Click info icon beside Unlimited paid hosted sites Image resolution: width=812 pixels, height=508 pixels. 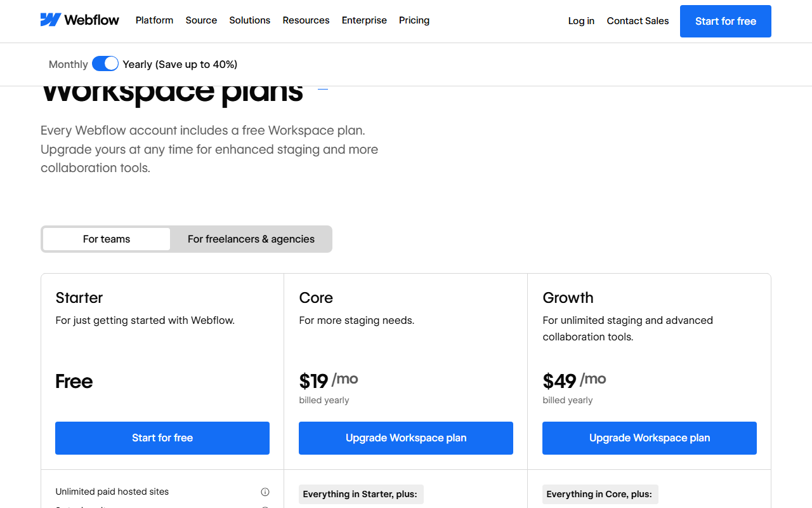click(x=265, y=491)
